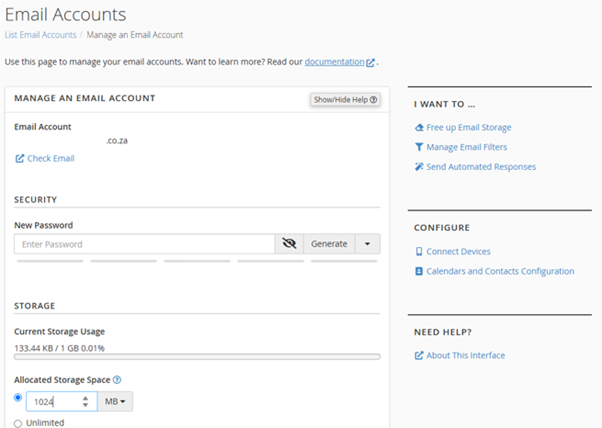Open the Generate password options dropdown arrow
The width and height of the screenshot is (602, 428).
pos(367,244)
